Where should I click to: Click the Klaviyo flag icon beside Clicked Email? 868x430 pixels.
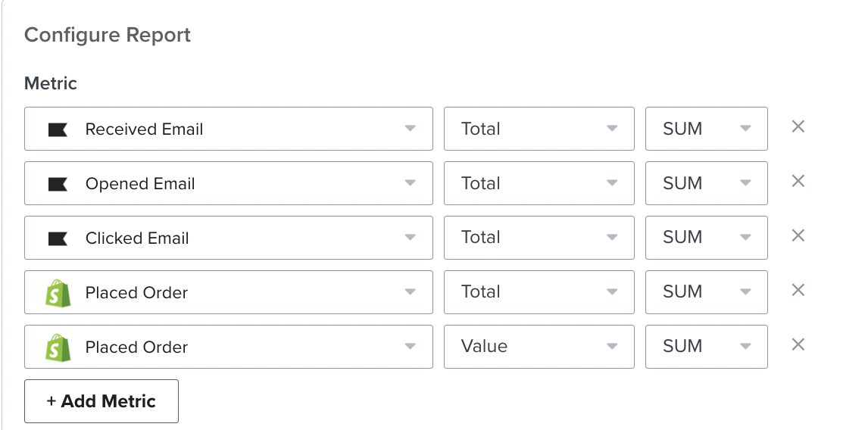(x=58, y=238)
